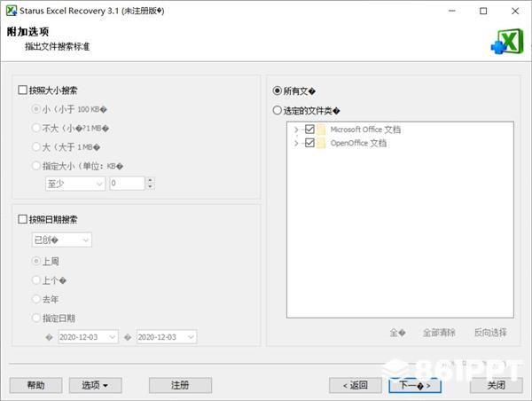The image size is (532, 401).
Task: Expand the OpenOffice 文档 tree node
Action: click(x=296, y=144)
